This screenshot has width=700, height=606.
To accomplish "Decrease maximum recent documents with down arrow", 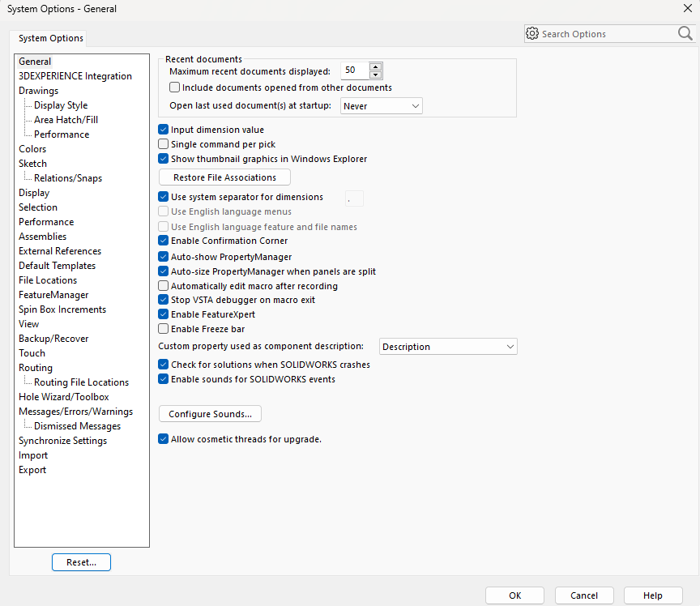I will [x=375, y=75].
